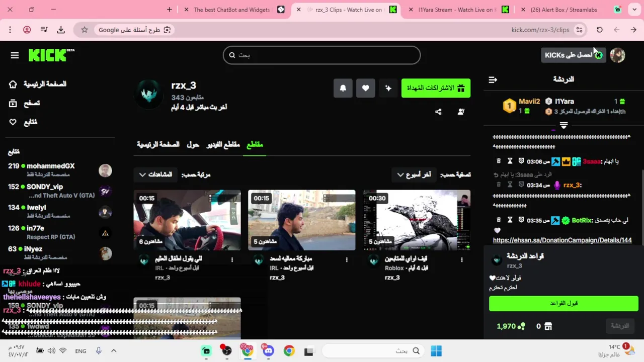The width and height of the screenshot is (644, 362).
Task: Click the profile avatar in Kick header
Action: click(617, 55)
